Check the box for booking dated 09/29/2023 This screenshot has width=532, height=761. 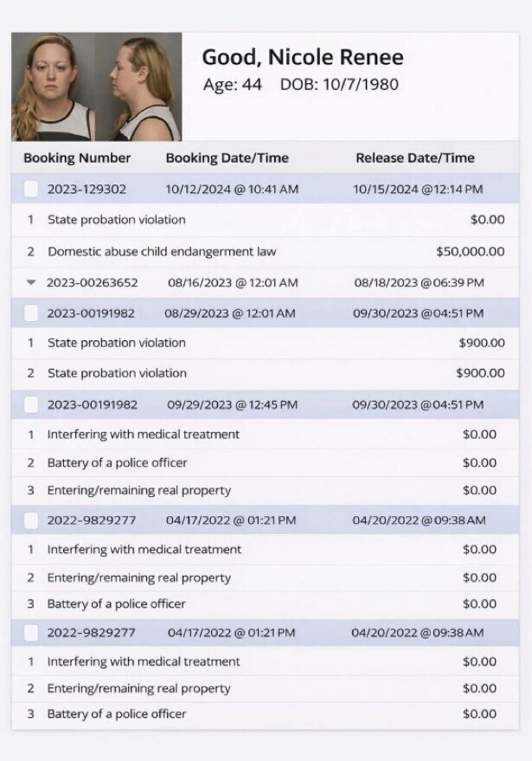pyautogui.click(x=31, y=404)
